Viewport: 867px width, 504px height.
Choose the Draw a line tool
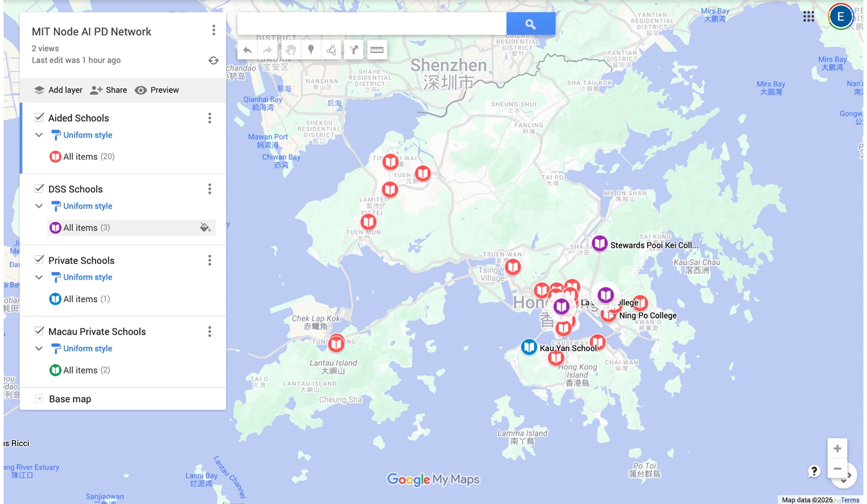coord(331,50)
